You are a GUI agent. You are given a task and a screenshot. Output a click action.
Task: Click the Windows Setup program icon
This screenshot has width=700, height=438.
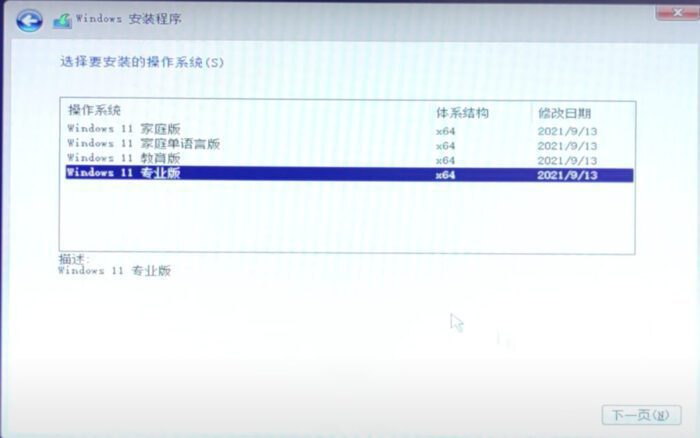pyautogui.click(x=62, y=21)
